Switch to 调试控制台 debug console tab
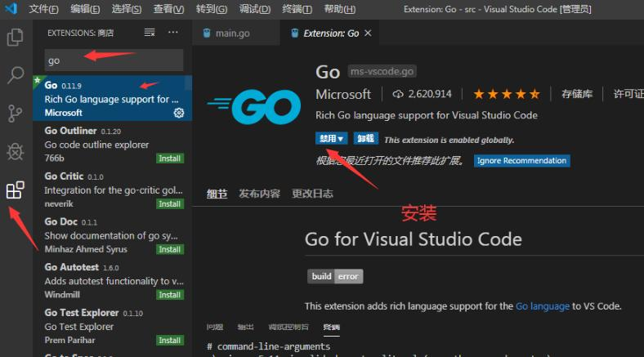Screen dimensions: 644x357 pyautogui.click(x=288, y=327)
